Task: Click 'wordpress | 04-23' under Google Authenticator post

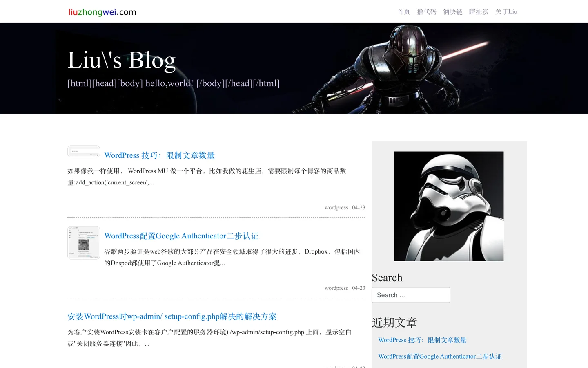Action: pyautogui.click(x=345, y=288)
